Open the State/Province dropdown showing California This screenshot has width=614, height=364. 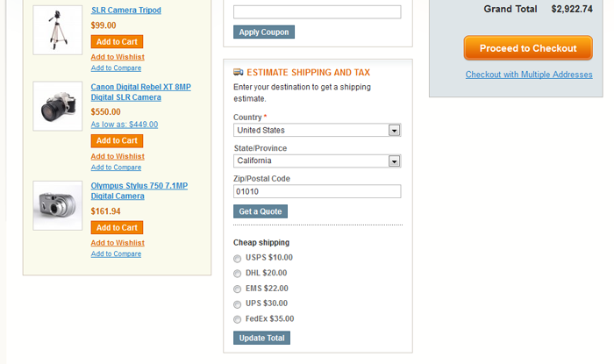pyautogui.click(x=318, y=161)
